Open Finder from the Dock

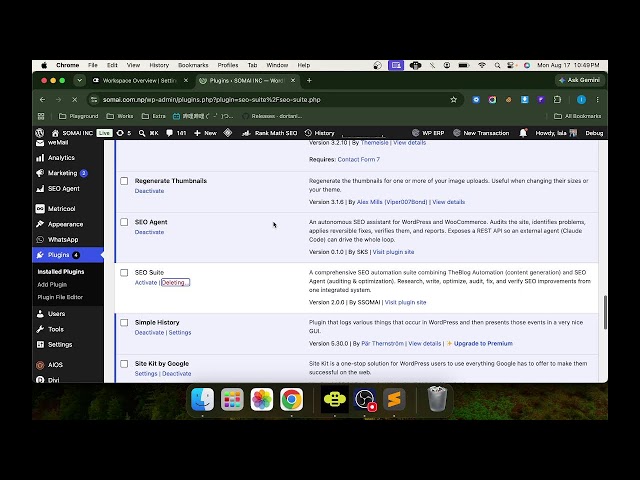point(202,399)
